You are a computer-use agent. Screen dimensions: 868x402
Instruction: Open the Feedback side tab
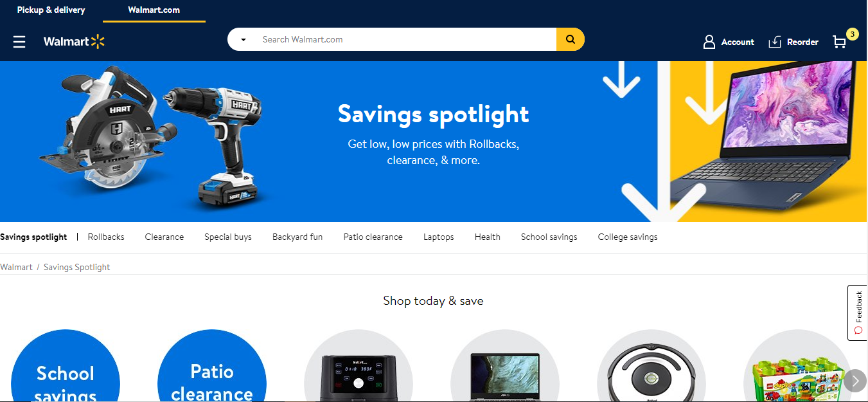(857, 313)
